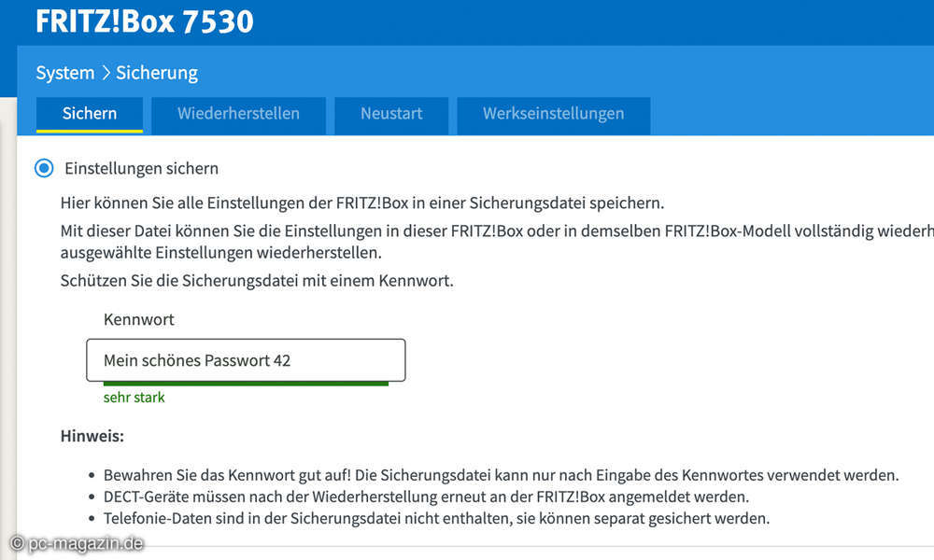Open the Wiederherstellen tab

click(238, 114)
